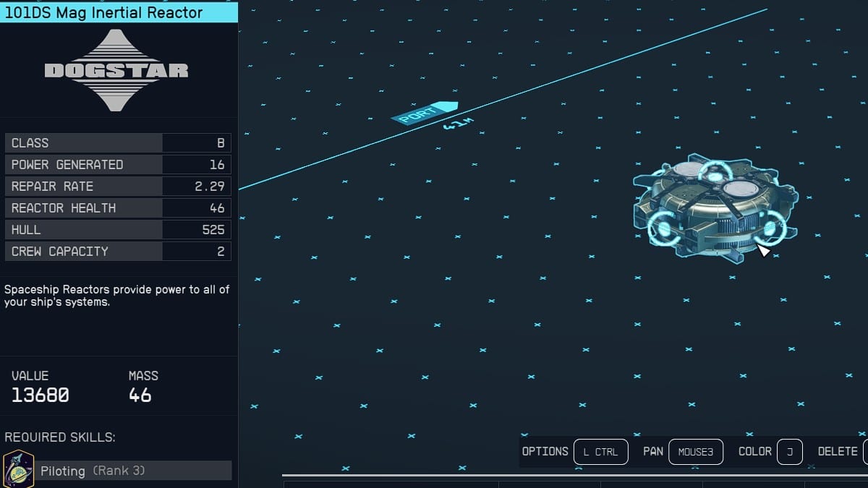Open the ship builder OPTIONS menu
This screenshot has height=488, width=868.
(544, 451)
